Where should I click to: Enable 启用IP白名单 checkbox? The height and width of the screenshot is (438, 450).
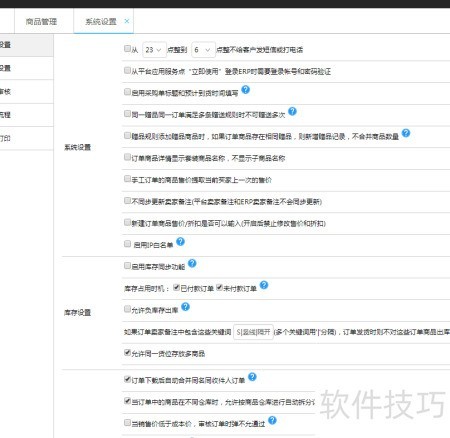click(x=127, y=244)
